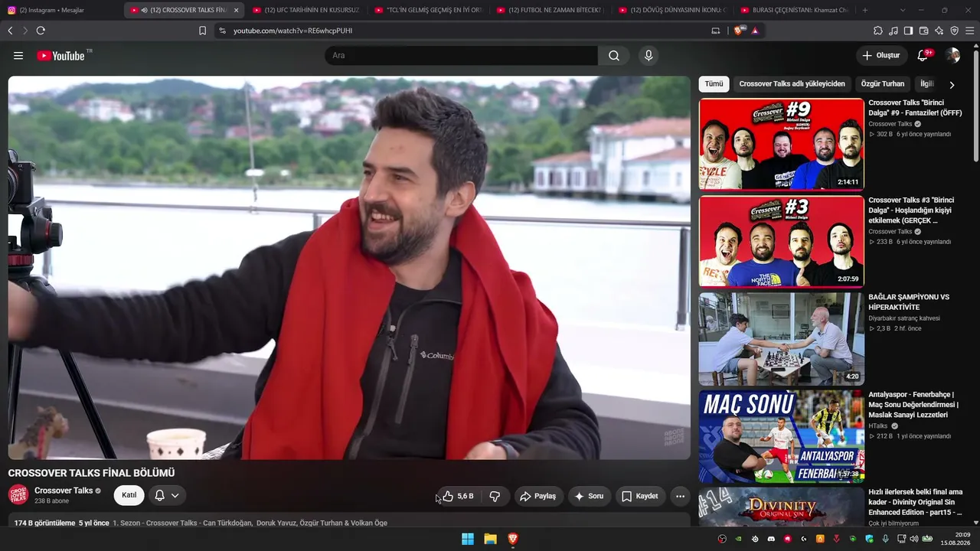Screen dimensions: 980x551
Task: Open the Leo AI sparkle icon
Action: pyautogui.click(x=939, y=31)
